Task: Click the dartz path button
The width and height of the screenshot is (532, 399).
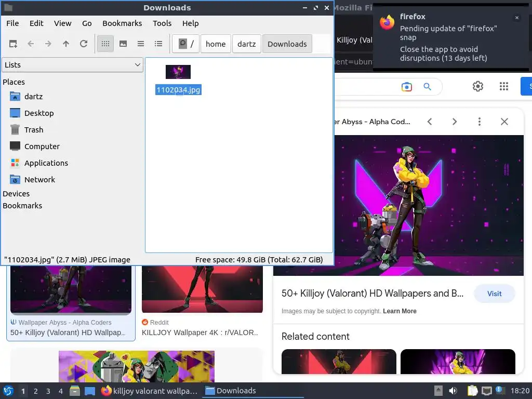Action: click(247, 44)
